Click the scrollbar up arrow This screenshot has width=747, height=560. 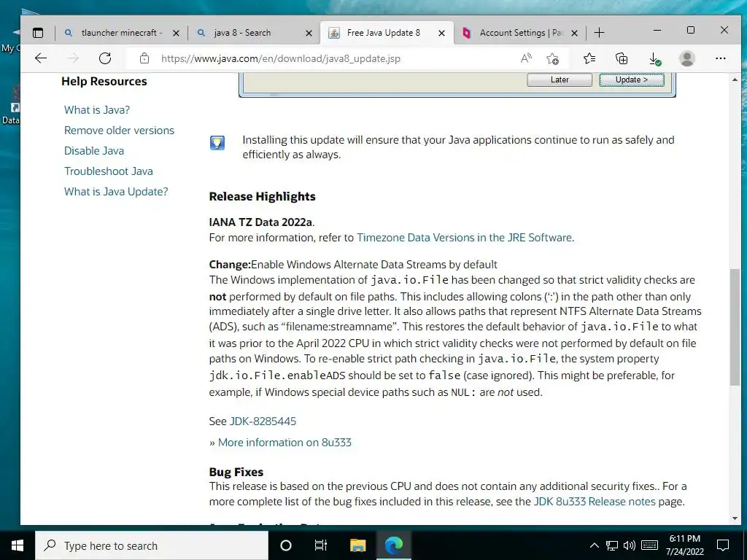(735, 80)
